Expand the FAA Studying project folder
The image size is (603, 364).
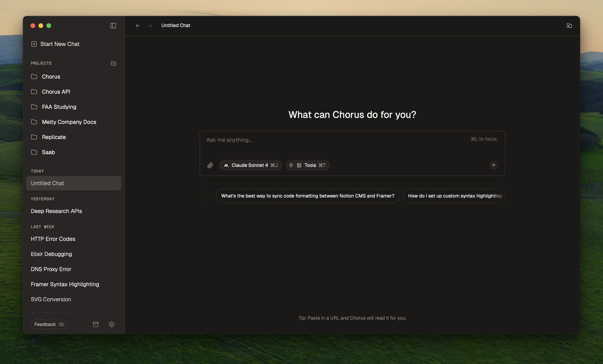tap(59, 107)
